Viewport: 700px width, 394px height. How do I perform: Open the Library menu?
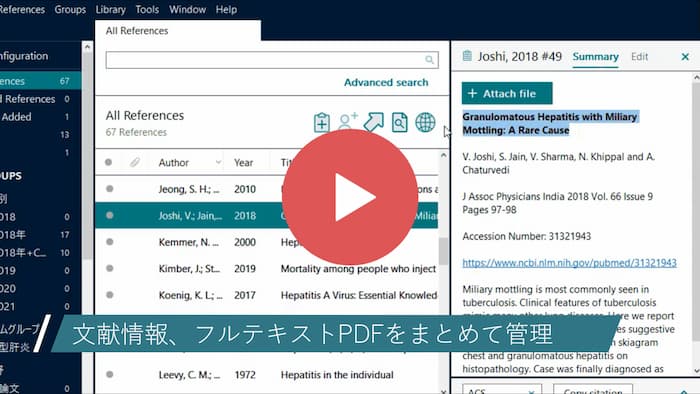point(110,9)
